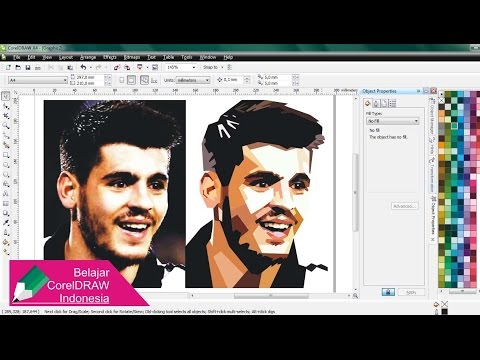Select landscape page orientation
Image resolution: width=480 pixels, height=360 pixels.
[x=132, y=80]
